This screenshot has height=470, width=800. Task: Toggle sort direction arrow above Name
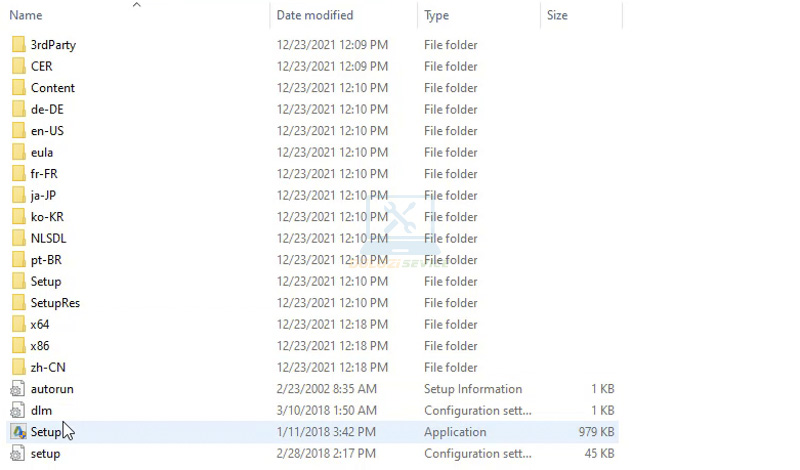(x=136, y=5)
